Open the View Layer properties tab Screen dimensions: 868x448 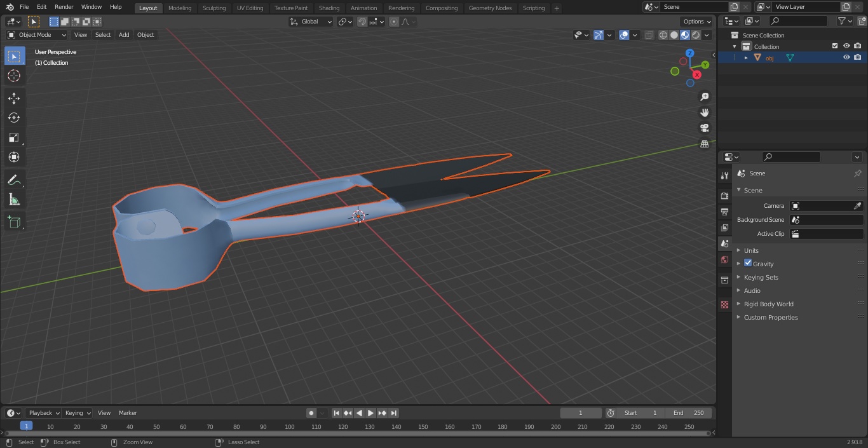coord(724,227)
